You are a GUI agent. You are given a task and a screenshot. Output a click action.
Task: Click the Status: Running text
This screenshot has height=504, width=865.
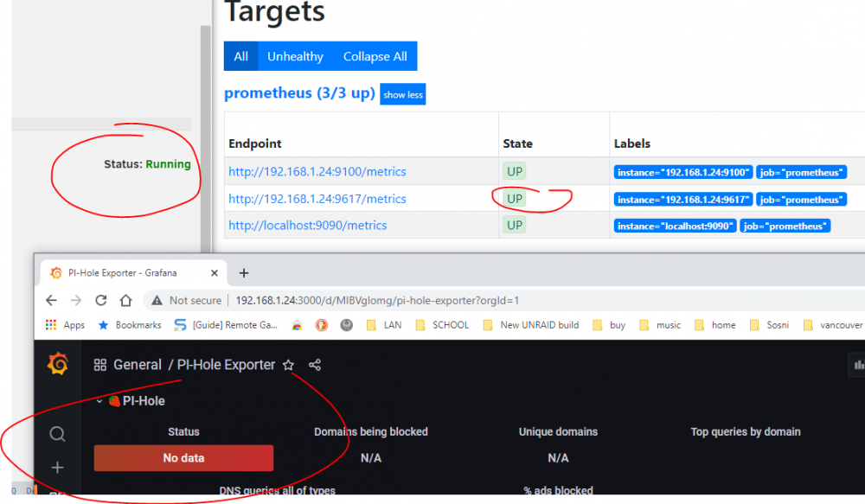click(x=147, y=163)
